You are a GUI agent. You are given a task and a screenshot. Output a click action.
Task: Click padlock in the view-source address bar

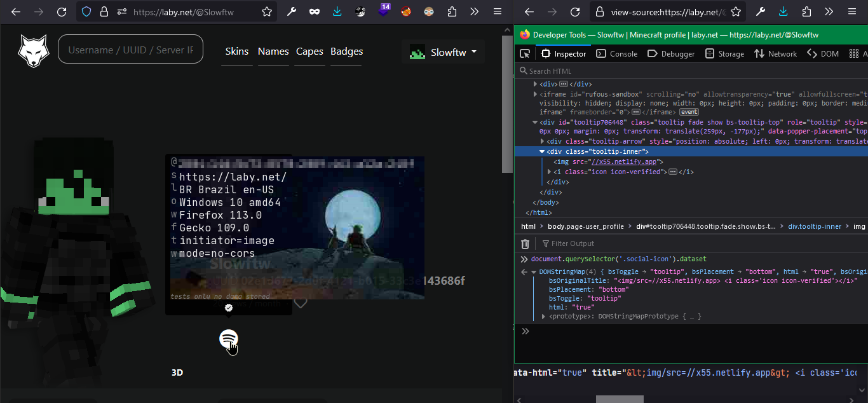600,11
